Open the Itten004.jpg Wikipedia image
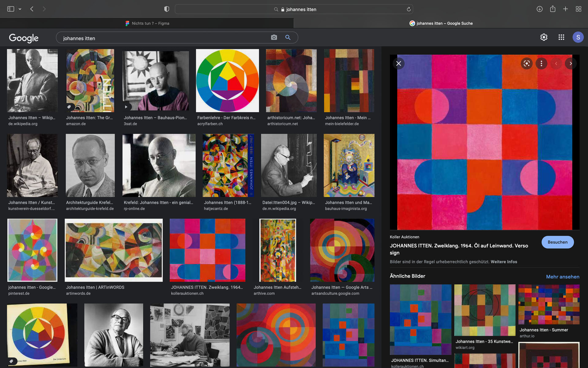The height and width of the screenshot is (368, 588). 289,165
